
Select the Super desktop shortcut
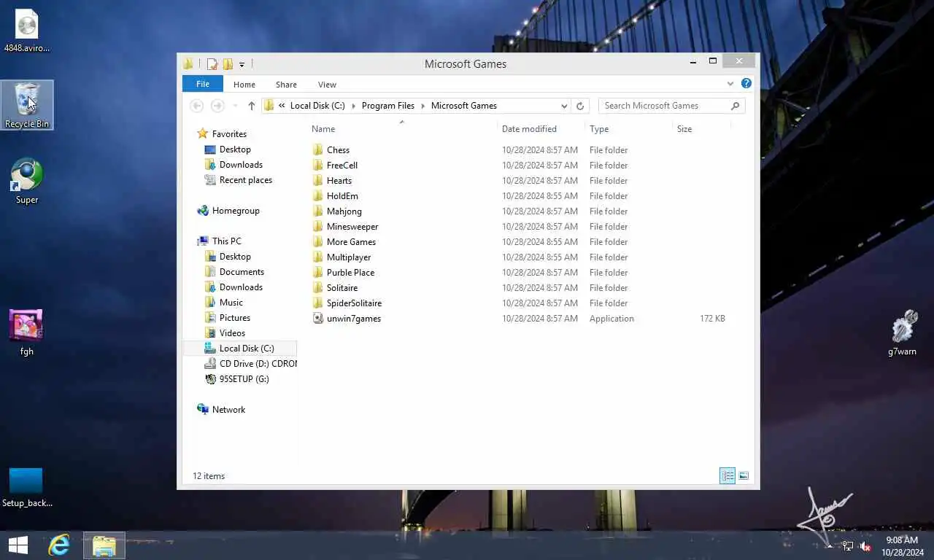[27, 181]
